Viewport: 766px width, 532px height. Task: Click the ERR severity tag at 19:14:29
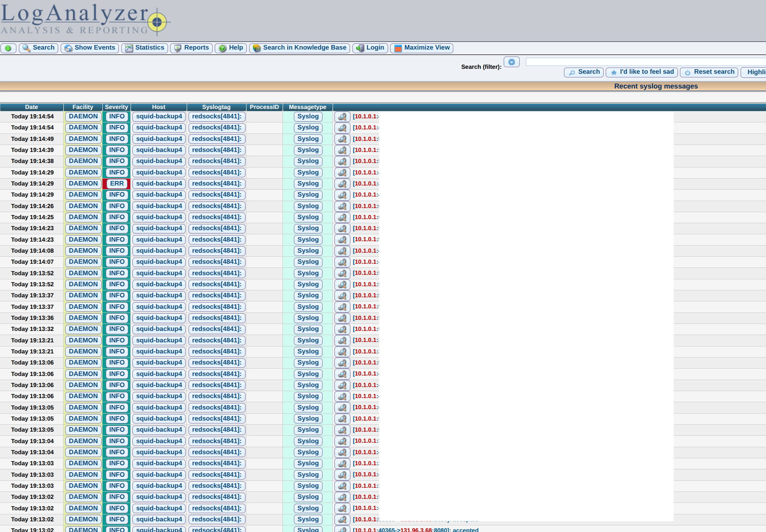coord(117,184)
